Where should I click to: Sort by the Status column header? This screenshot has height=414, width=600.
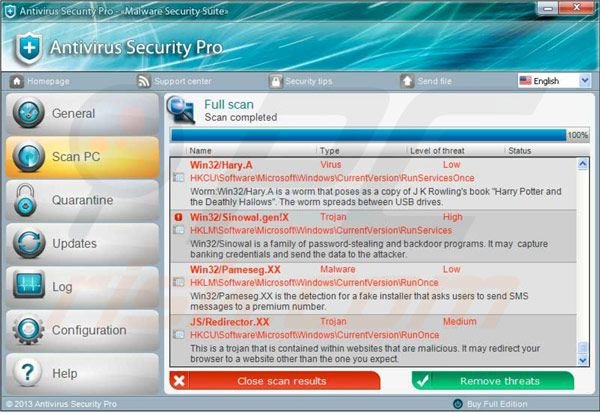pos(520,151)
